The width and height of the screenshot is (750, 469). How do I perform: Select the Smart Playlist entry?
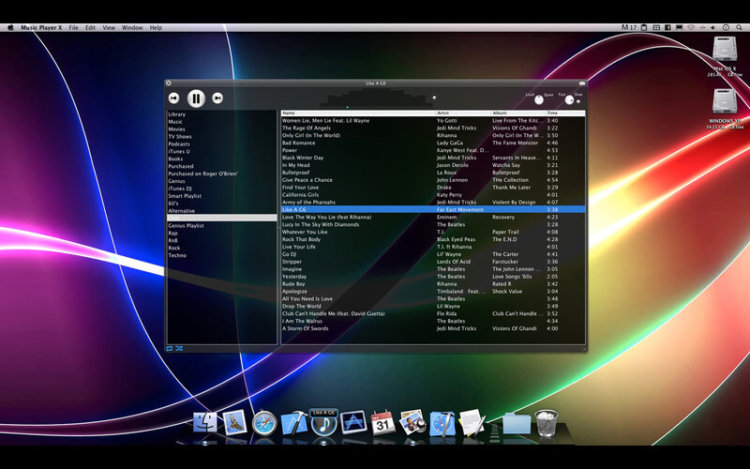coord(185,196)
